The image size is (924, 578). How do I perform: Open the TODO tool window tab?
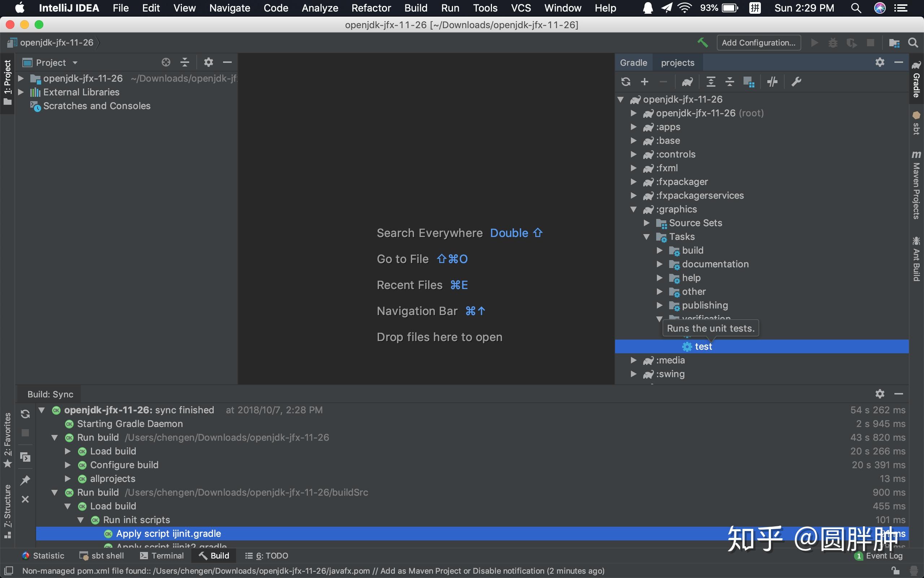(x=266, y=556)
